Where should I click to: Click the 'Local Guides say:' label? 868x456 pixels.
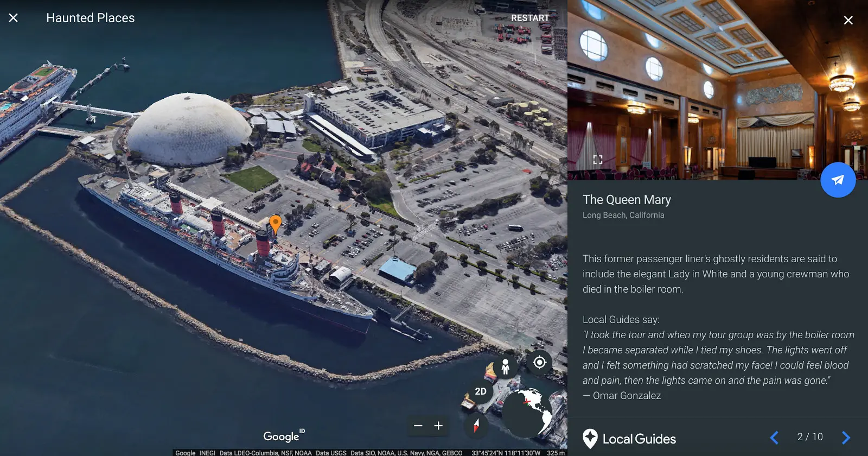tap(621, 320)
